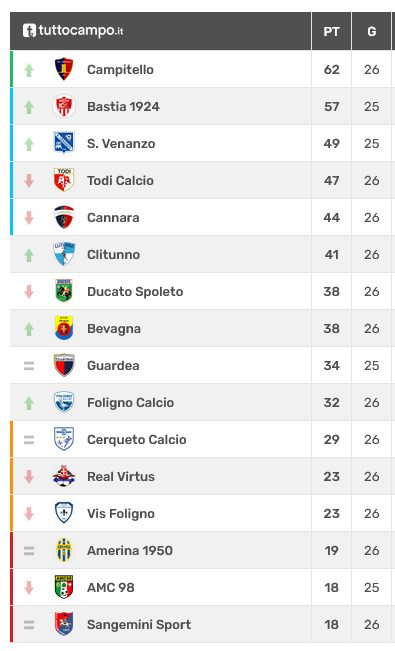Open the Cannara team page
395x651 pixels.
pos(113,218)
